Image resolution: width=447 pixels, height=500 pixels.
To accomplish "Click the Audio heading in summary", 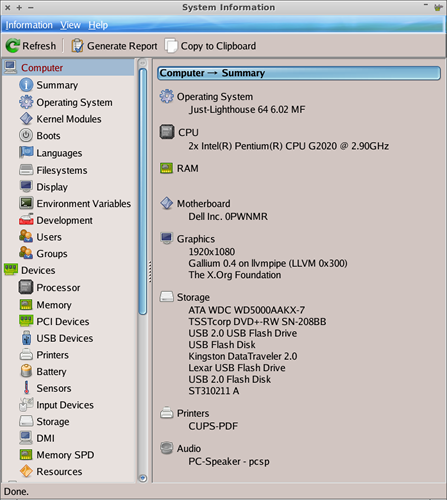I will point(189,448).
